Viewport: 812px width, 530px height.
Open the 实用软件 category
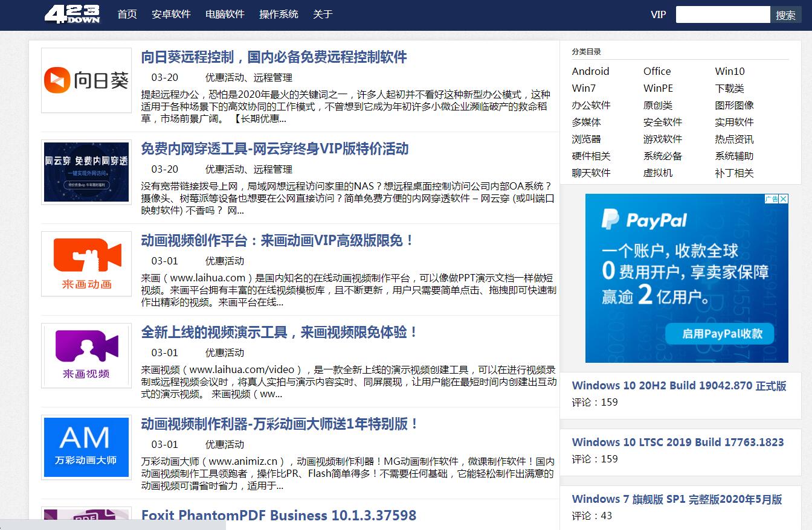pyautogui.click(x=734, y=122)
